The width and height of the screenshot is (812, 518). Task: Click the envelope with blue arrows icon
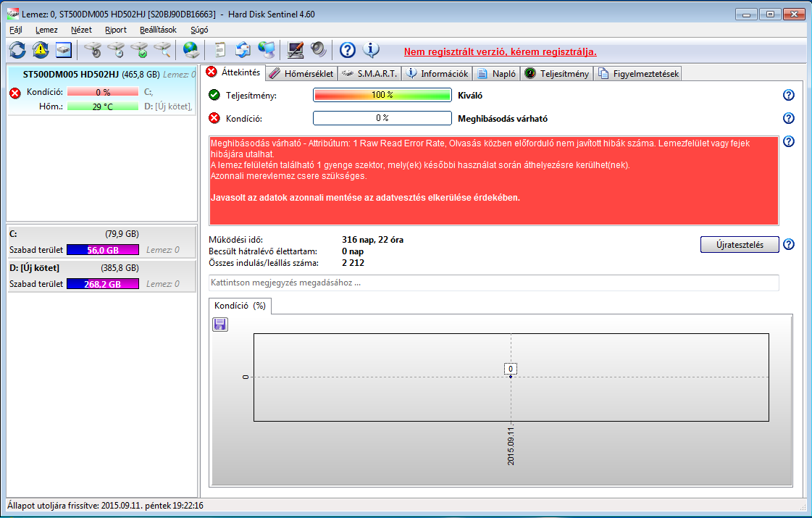(243, 50)
